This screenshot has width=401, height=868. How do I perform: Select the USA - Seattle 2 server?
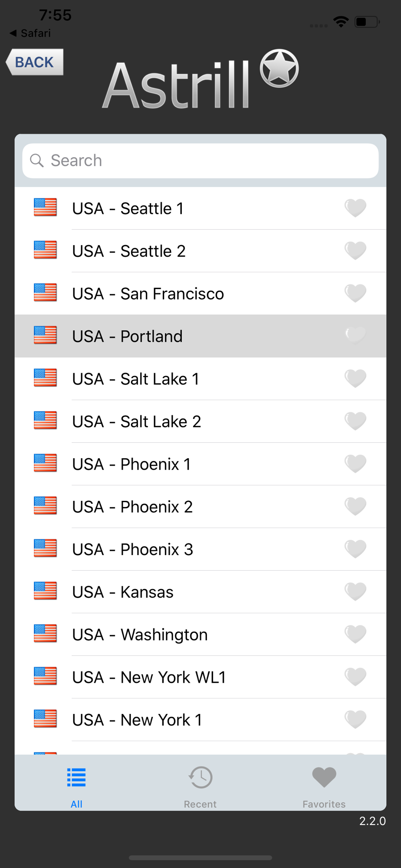click(x=200, y=251)
